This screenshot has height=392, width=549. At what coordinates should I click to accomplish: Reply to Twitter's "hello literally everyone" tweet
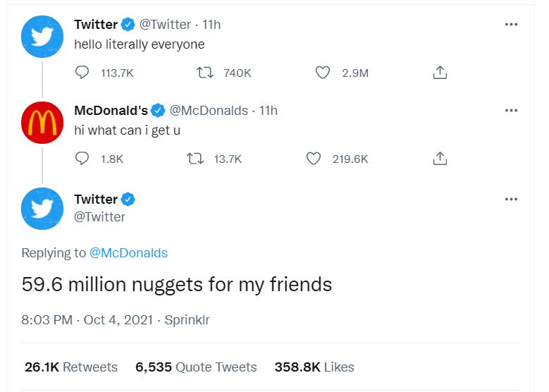pyautogui.click(x=82, y=73)
